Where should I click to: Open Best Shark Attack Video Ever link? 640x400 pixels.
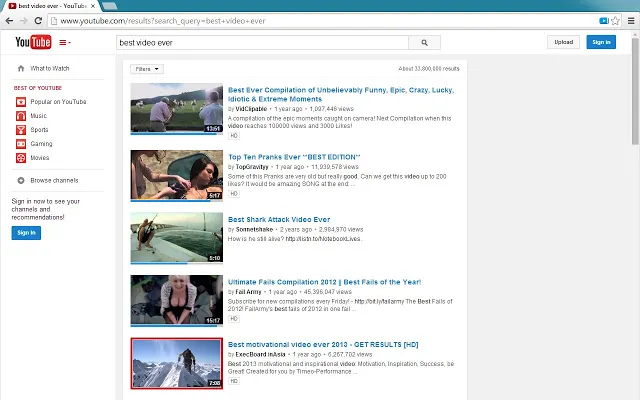tap(279, 220)
